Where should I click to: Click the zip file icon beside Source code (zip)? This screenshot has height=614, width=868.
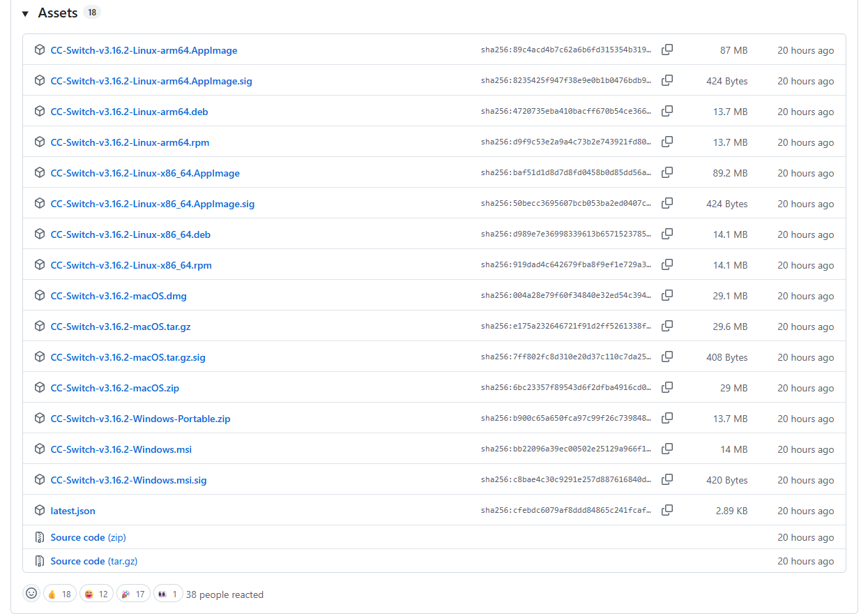pyautogui.click(x=40, y=537)
